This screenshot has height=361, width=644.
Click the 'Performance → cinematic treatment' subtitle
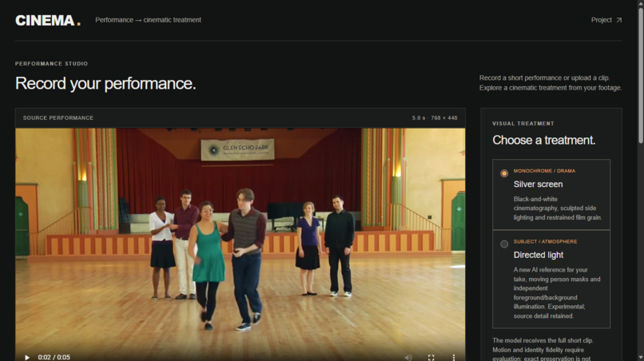[x=149, y=20]
